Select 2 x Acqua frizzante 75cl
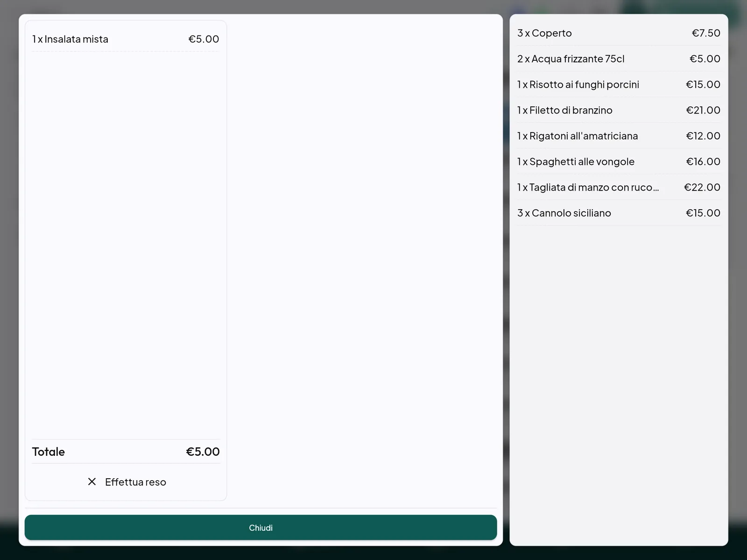747x560 pixels. pyautogui.click(x=619, y=59)
